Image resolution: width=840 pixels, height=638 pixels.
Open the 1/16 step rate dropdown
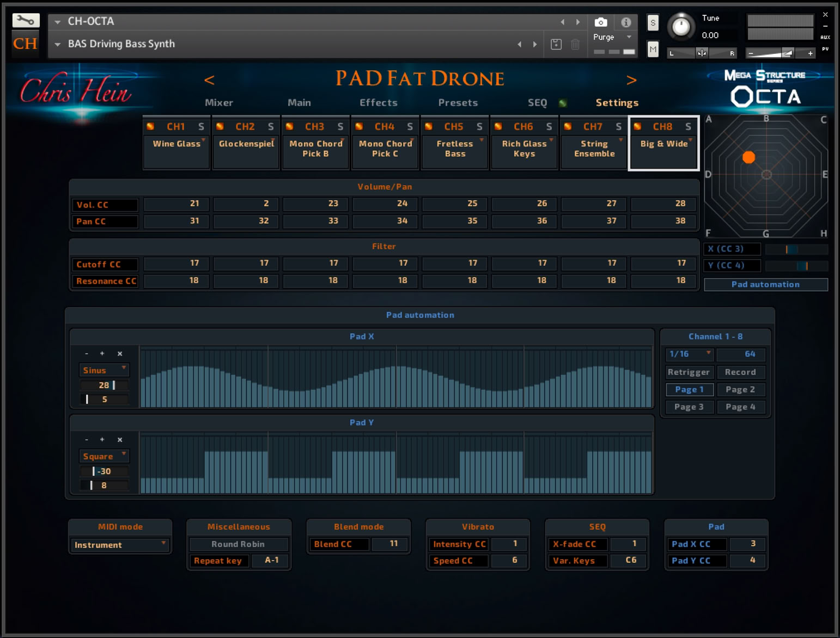[x=690, y=354]
